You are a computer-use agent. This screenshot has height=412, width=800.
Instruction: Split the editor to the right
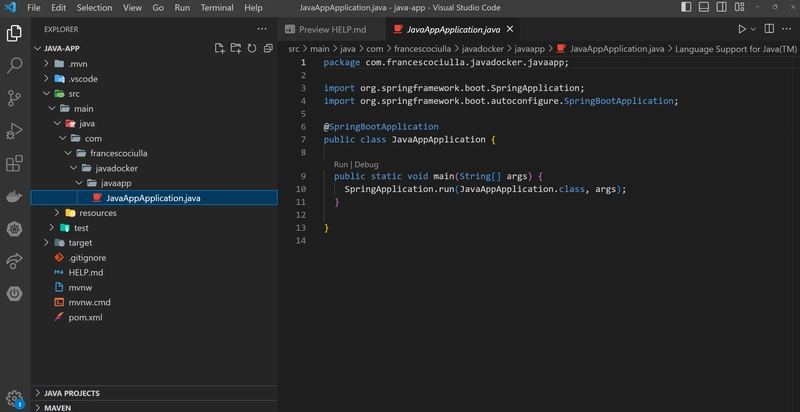[x=769, y=29]
